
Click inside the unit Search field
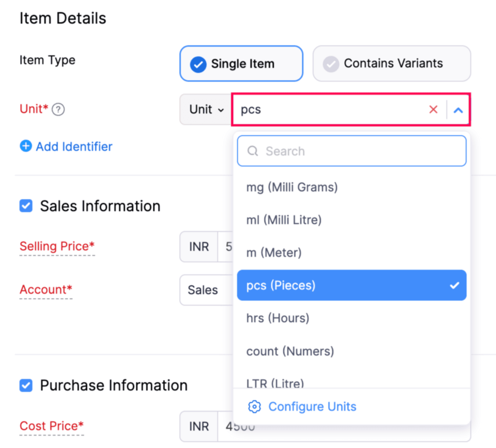(x=352, y=151)
